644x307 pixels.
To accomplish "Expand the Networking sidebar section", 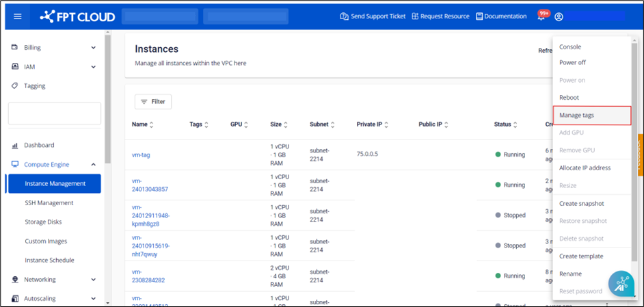I will point(93,280).
